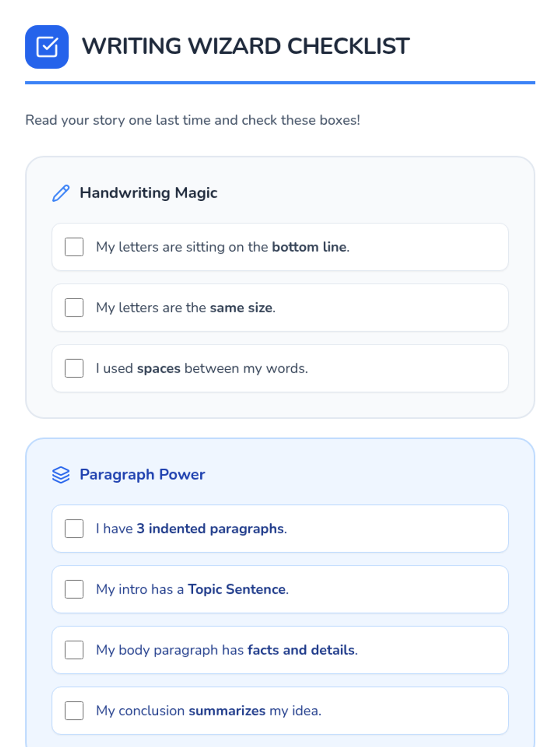Image resolution: width=560 pixels, height=747 pixels.
Task: Click the 'bottom line' bold text
Action: pyautogui.click(x=309, y=247)
